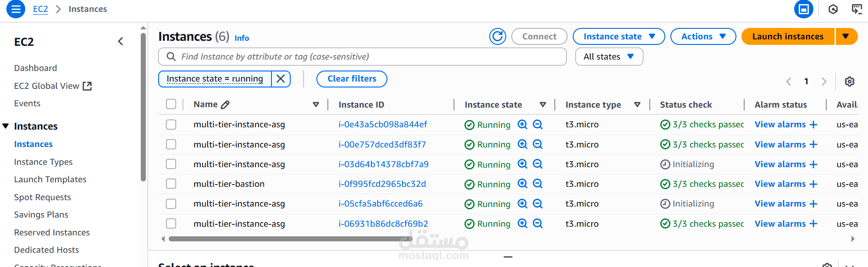
Task: Click the EC2 breadcrumb link
Action: (x=40, y=9)
